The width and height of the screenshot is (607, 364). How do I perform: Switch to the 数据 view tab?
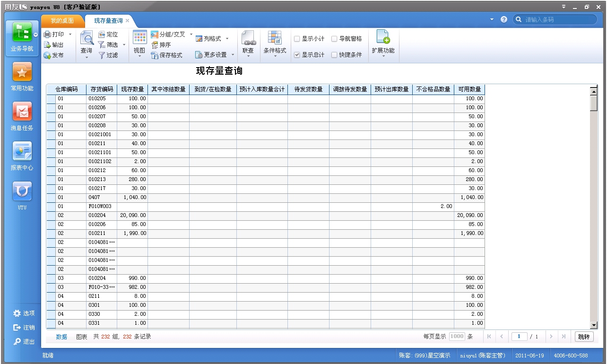[61, 337]
